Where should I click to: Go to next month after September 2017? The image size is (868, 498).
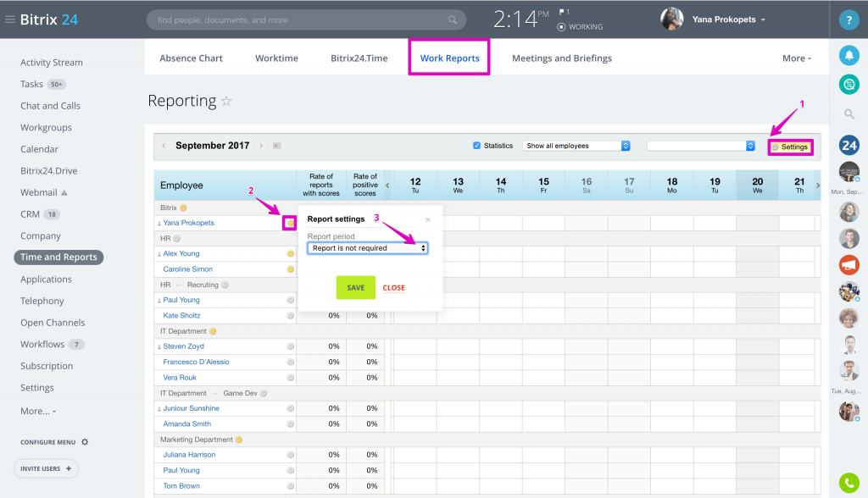[261, 146]
